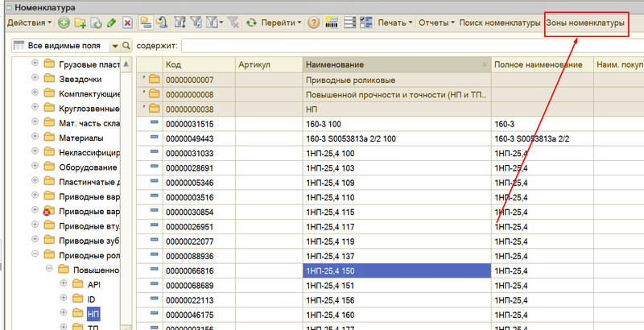Expand the Звездочки folder
This screenshot has width=644, height=330.
pos(35,78)
